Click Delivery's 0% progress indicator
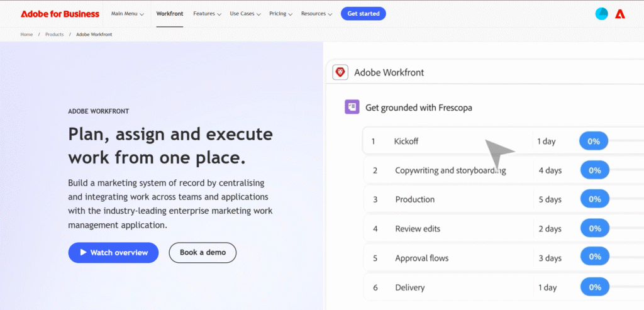The image size is (644, 310). pos(595,287)
